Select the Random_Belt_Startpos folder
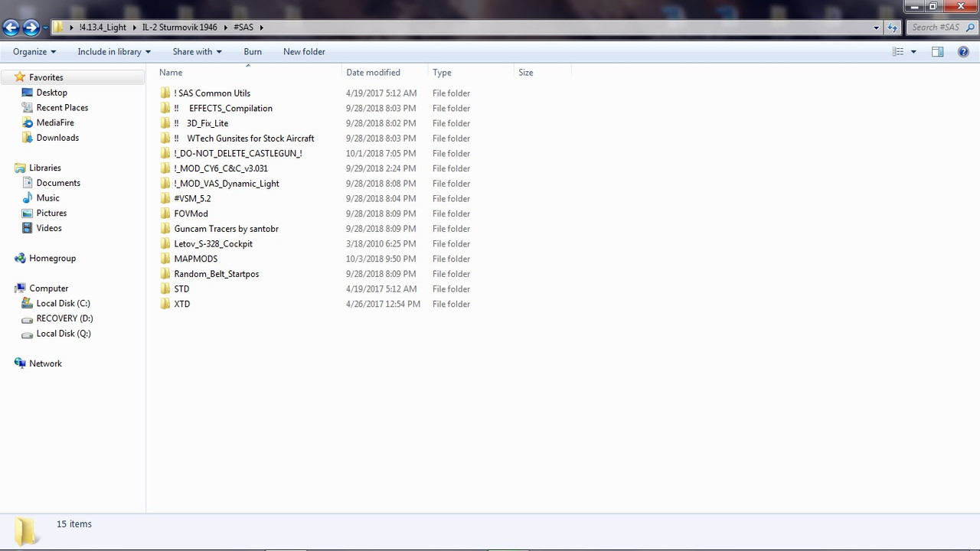 (x=216, y=274)
